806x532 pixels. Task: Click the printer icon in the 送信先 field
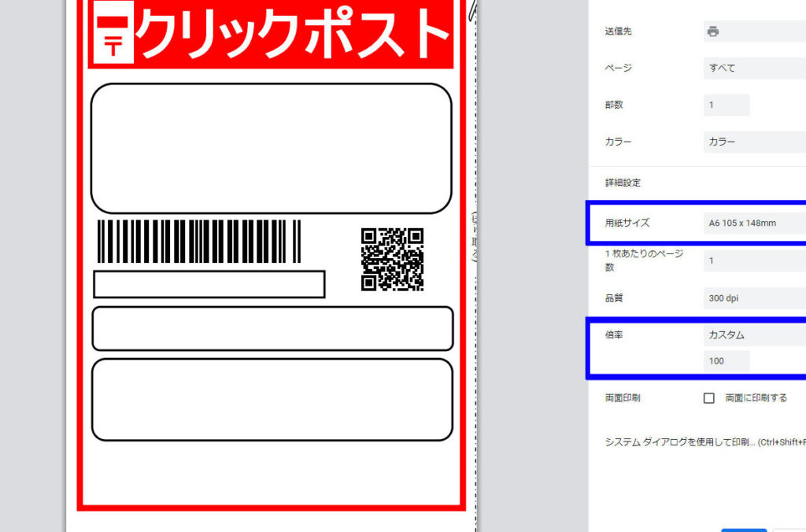[x=712, y=31]
